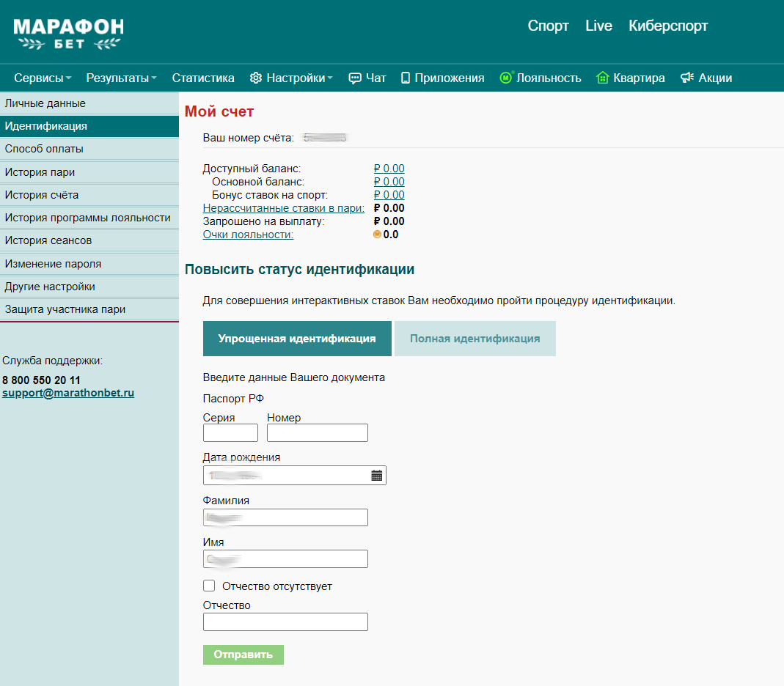
Task: Click the Бонус ставок на спорт amount
Action: pos(389,195)
